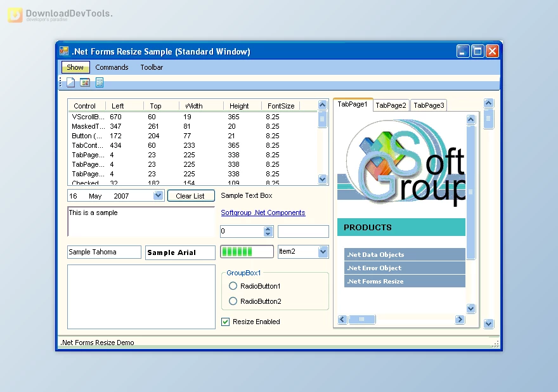
Task: Open the Commands menu
Action: click(112, 67)
